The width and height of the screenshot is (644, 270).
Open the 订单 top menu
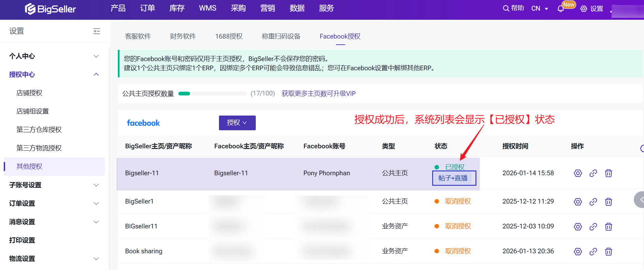tap(147, 8)
